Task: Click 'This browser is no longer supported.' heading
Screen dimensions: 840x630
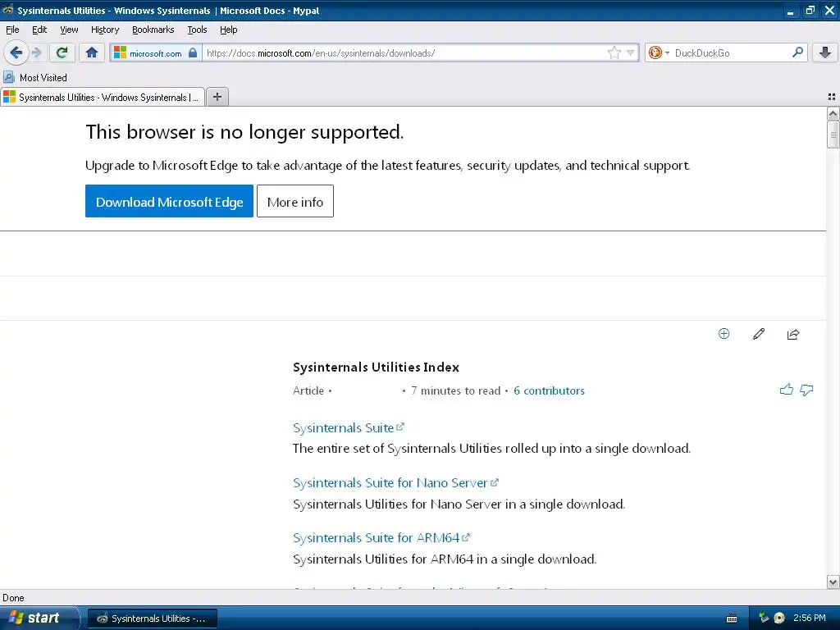Action: pos(244,132)
